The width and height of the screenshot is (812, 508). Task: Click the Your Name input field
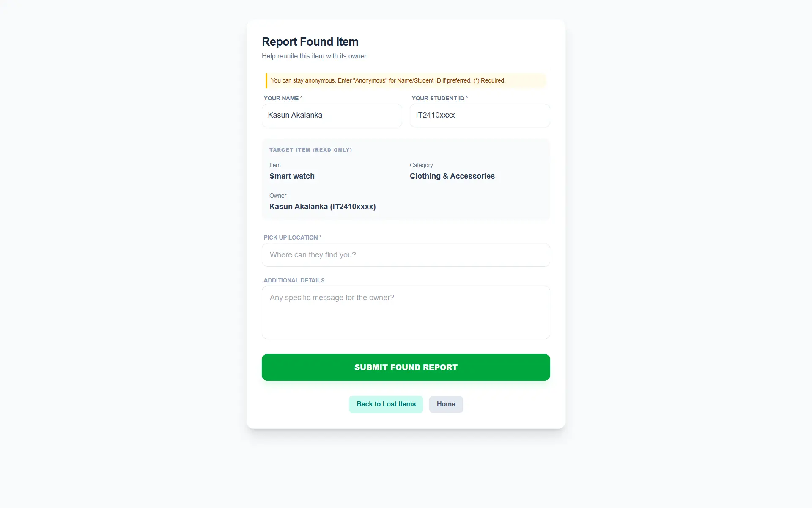pos(332,116)
